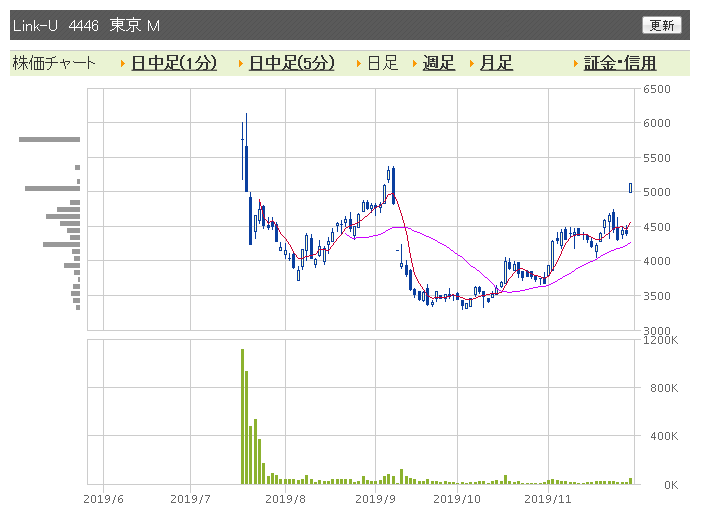
Task: Click the 3500 price axis label
Action: pyautogui.click(x=657, y=296)
